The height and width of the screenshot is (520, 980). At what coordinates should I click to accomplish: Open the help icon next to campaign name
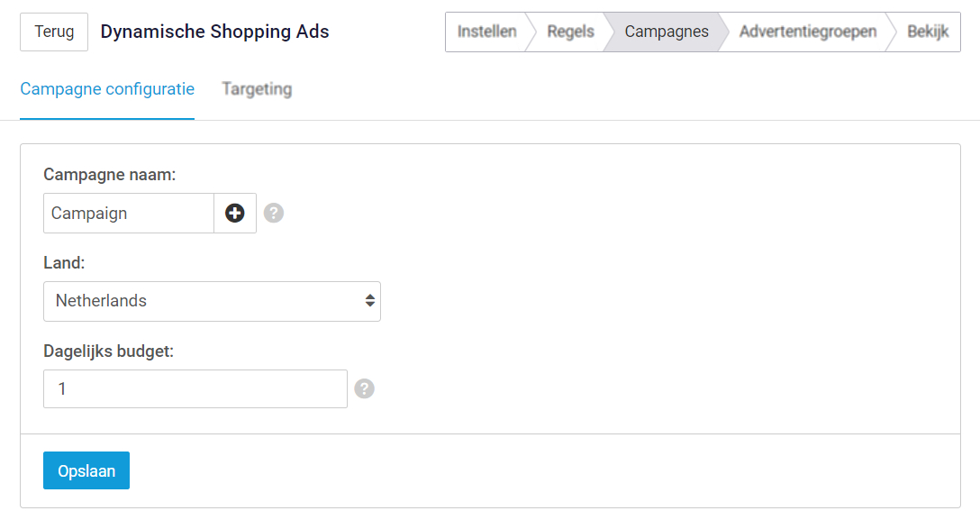coord(274,213)
